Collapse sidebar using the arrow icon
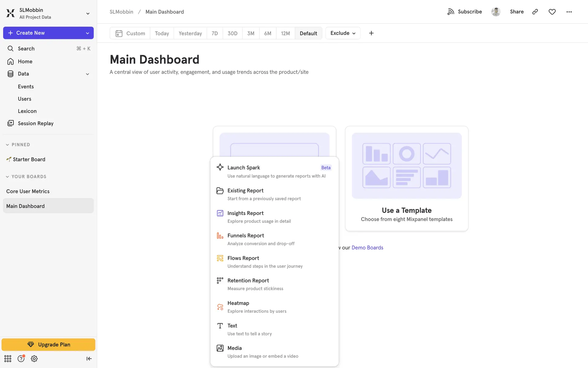The height and width of the screenshot is (368, 588). pyautogui.click(x=89, y=358)
